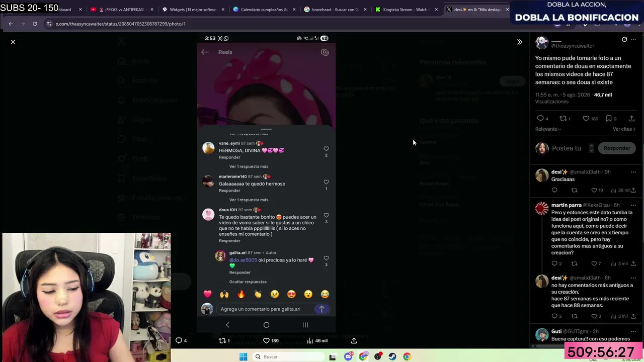Click martin parra's red avatar
Screen dimensions: 644x362
(x=542, y=208)
